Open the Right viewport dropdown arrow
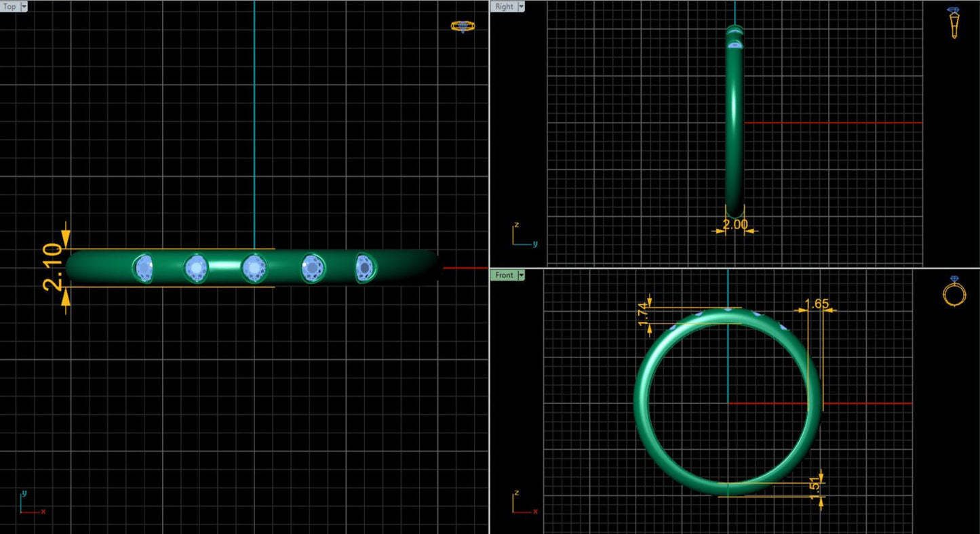Screen dimensions: 980x534 pos(521,6)
